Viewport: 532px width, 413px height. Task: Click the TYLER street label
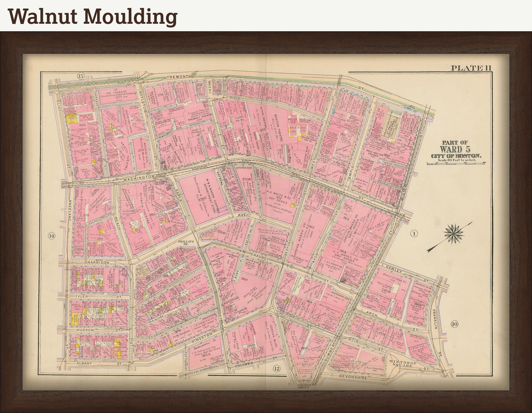coord(81,297)
